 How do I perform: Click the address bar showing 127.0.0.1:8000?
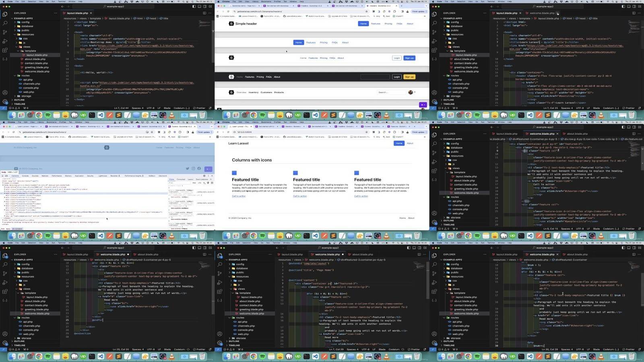(300, 132)
